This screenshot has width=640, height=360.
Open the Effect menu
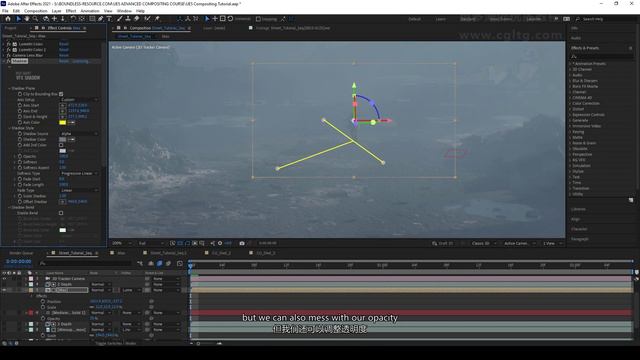(x=71, y=11)
